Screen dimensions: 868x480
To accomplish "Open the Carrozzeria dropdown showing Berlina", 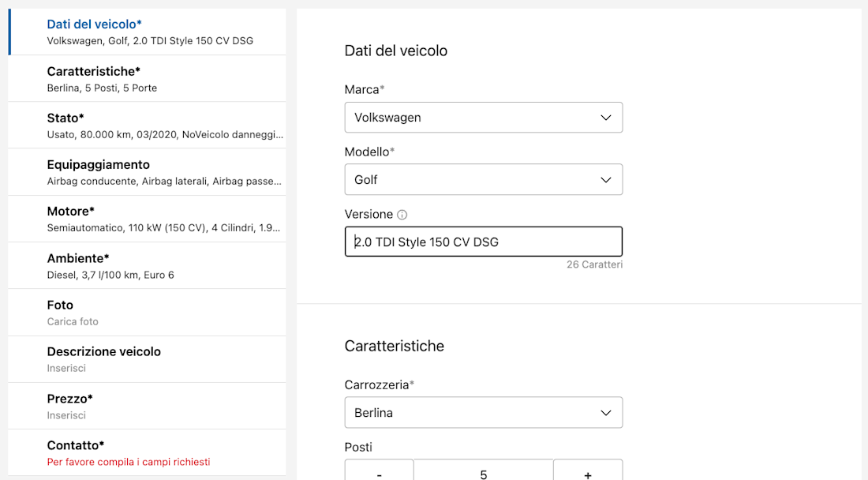I will pyautogui.click(x=483, y=413).
